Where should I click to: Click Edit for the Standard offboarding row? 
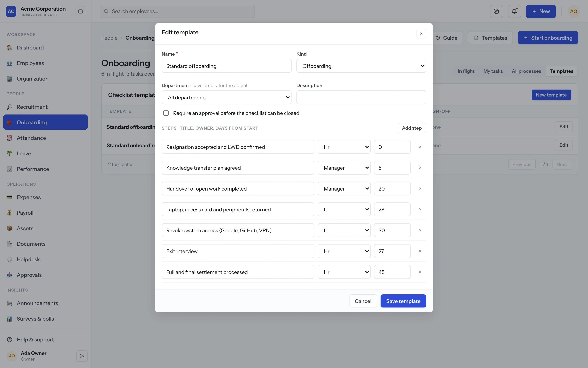pyautogui.click(x=564, y=127)
